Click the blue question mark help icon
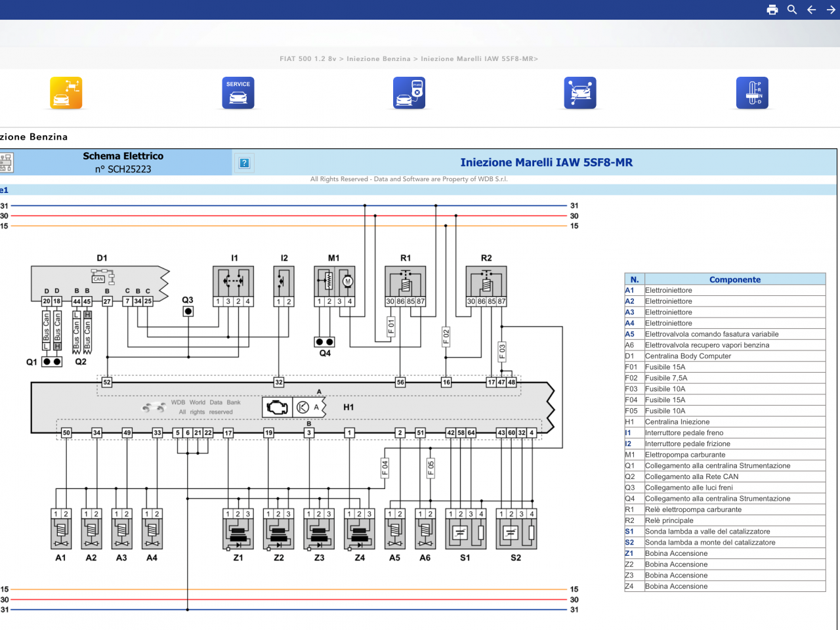The image size is (840, 630). [x=244, y=163]
